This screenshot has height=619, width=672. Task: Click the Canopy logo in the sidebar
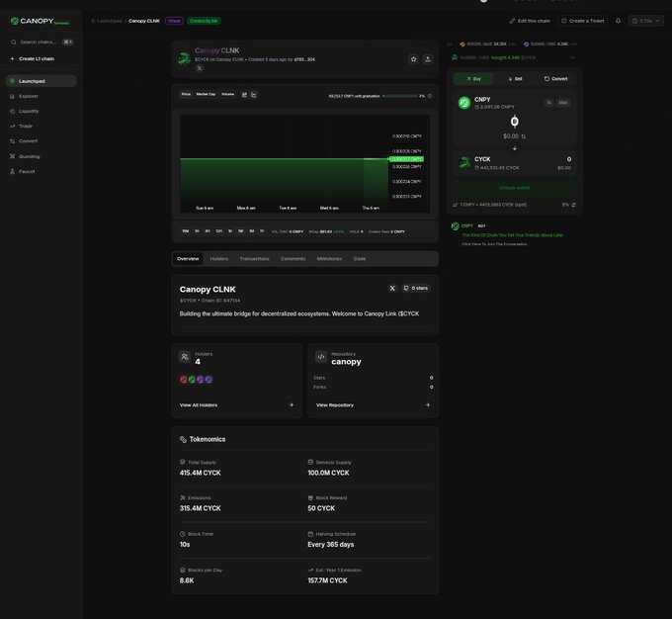(x=40, y=21)
